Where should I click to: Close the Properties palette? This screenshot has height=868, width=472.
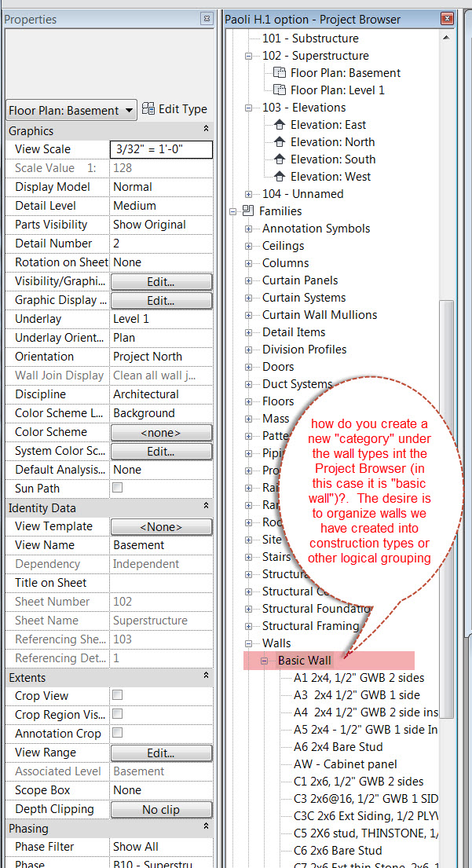(x=207, y=19)
